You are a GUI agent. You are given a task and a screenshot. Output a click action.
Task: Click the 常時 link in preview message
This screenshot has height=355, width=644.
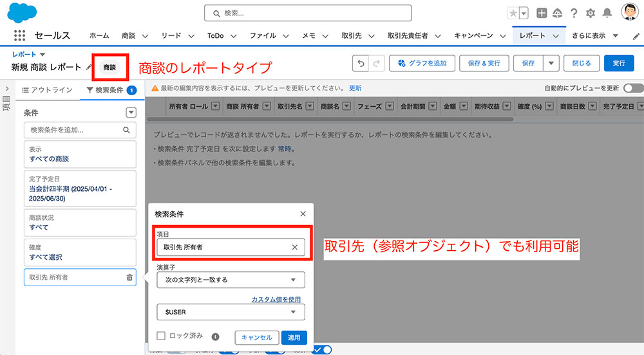[x=285, y=149]
